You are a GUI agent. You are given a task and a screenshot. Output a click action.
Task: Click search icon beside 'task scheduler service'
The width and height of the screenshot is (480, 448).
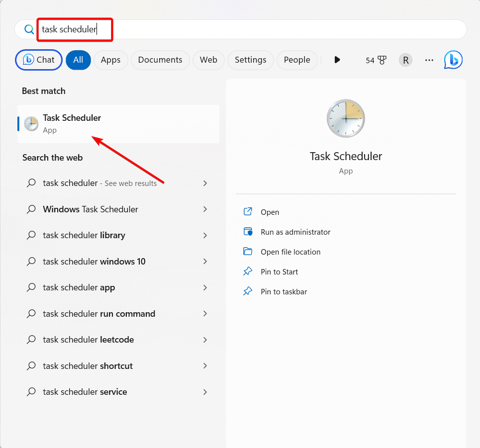click(x=31, y=392)
